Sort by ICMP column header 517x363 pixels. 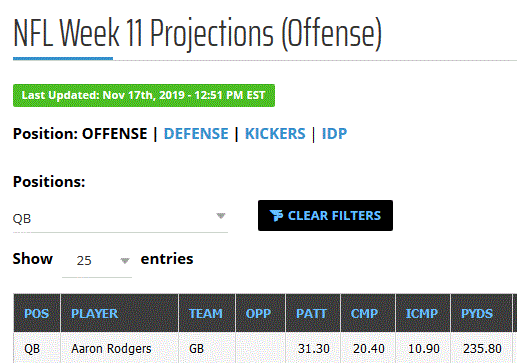423,313
